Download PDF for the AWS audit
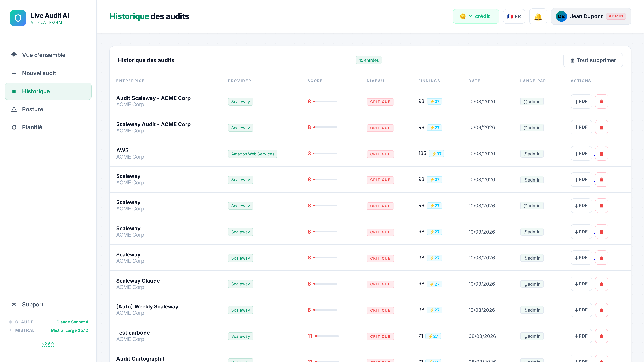Image resolution: width=644 pixels, height=362 pixels. coord(581,153)
